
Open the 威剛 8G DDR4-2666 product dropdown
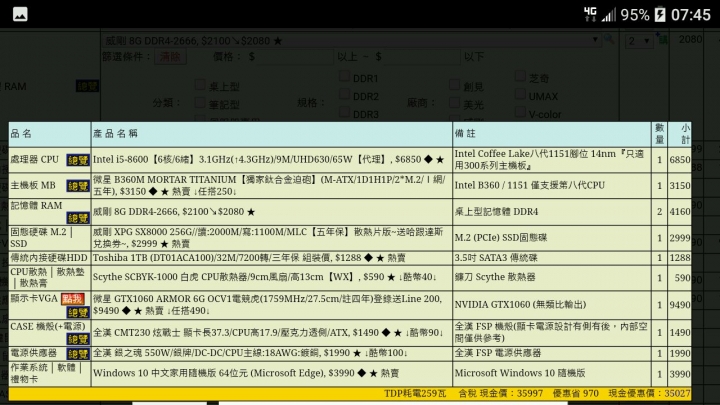pos(352,40)
